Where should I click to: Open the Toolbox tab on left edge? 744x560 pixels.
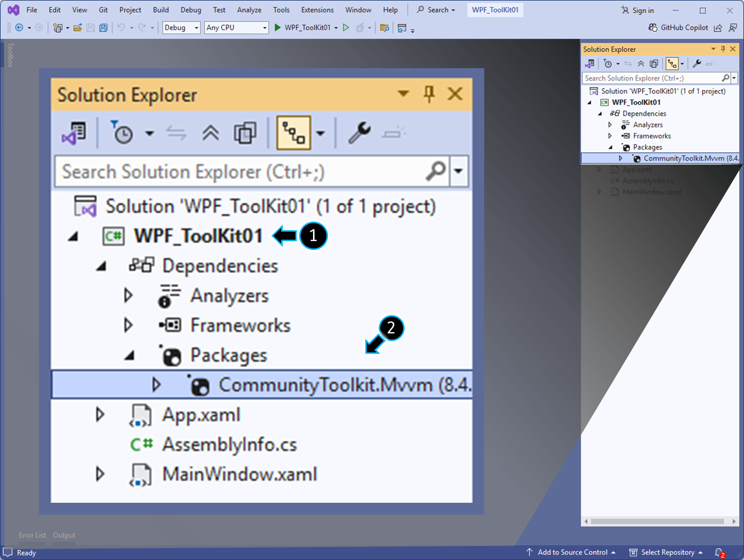[x=10, y=55]
